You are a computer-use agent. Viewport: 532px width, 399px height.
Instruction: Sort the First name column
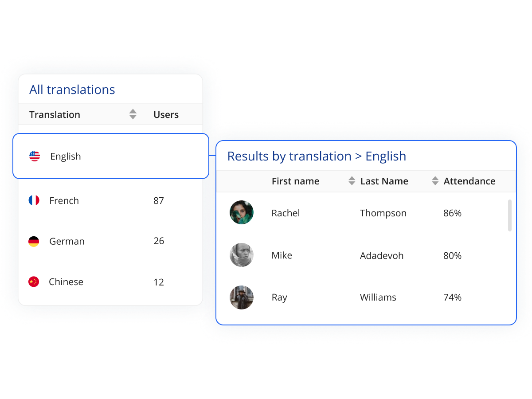(x=352, y=181)
